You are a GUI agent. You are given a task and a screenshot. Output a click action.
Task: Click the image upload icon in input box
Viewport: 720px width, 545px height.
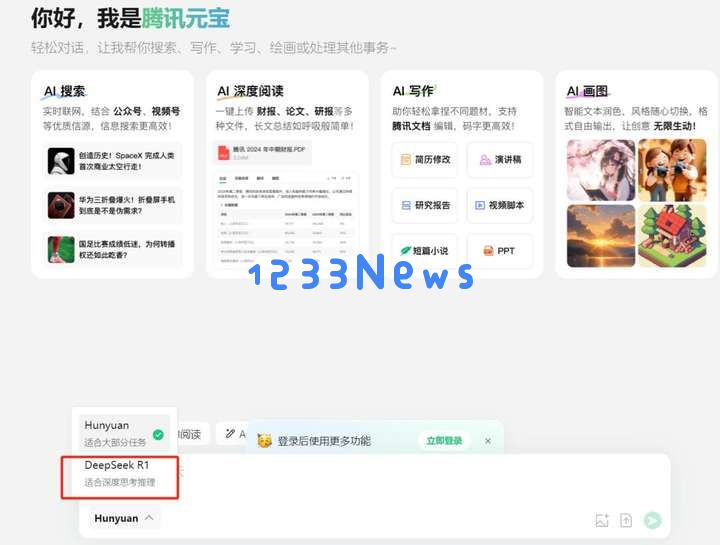[602, 520]
